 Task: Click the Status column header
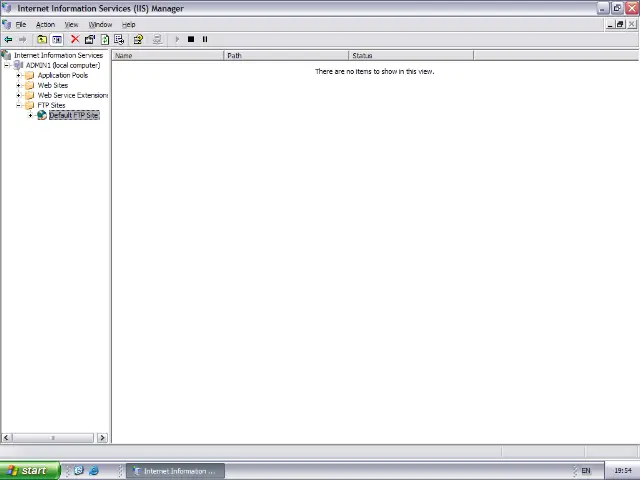(410, 55)
